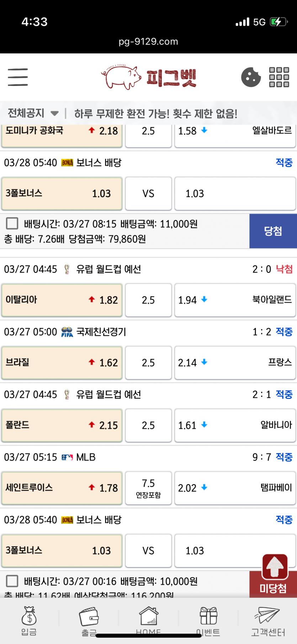Tap the pig logo to go home

tap(149, 77)
